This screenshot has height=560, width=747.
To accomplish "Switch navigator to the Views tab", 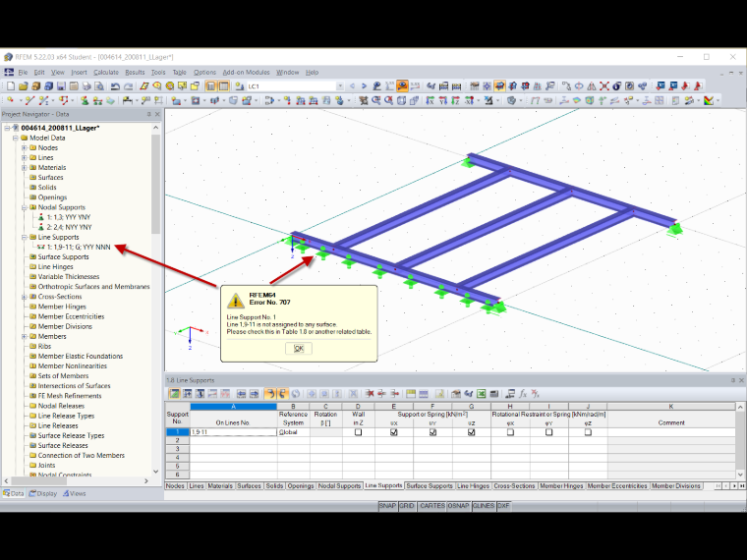I will [75, 493].
